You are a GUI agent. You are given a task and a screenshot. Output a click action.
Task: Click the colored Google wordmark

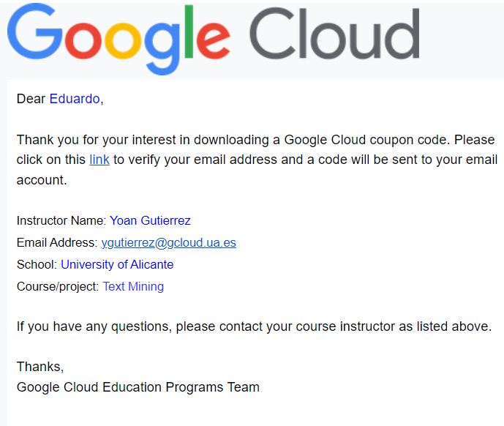(x=119, y=39)
